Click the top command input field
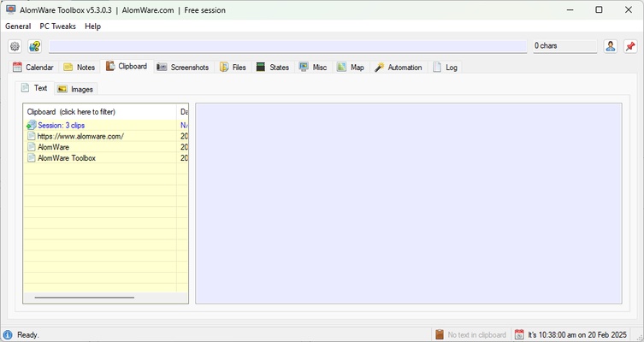The height and width of the screenshot is (342, 644). [287, 46]
